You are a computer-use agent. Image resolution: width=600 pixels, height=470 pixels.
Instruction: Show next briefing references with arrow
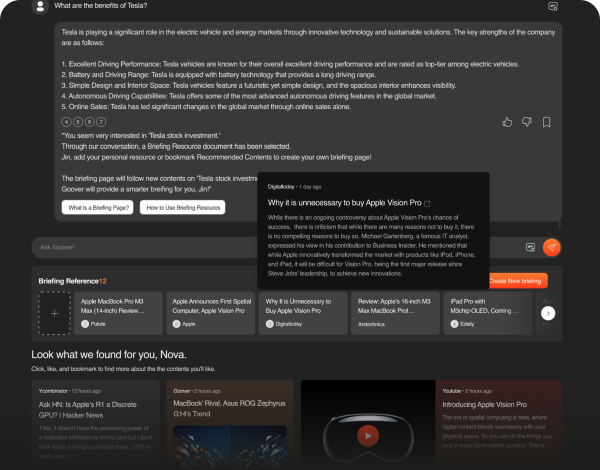(548, 313)
